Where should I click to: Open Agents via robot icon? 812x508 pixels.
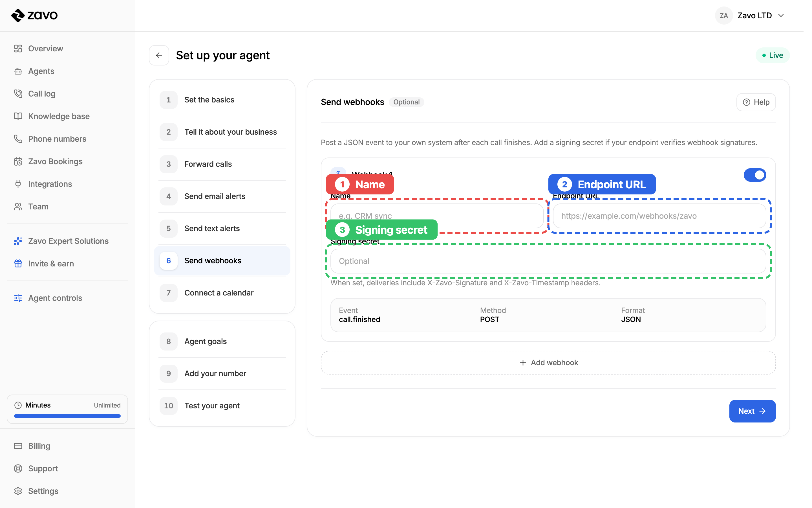18,71
